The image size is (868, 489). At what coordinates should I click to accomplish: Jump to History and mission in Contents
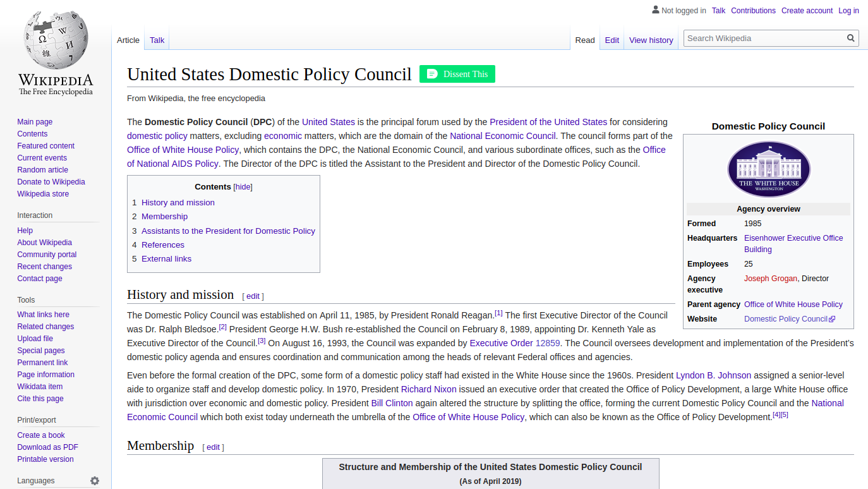coord(178,203)
